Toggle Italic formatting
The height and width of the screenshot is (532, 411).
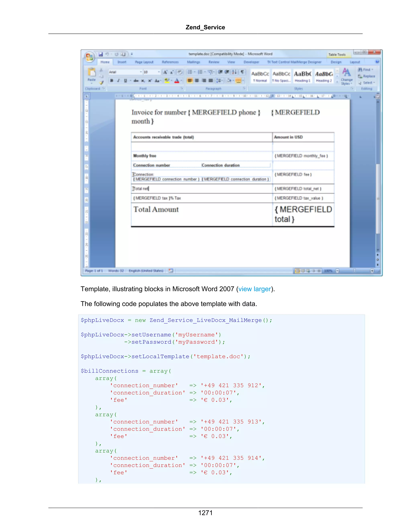(x=118, y=81)
